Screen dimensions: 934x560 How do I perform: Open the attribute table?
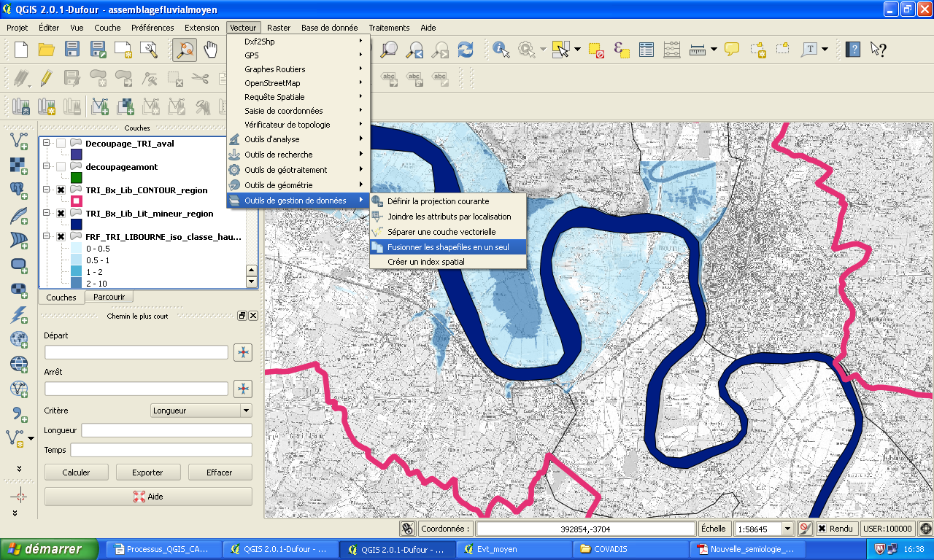tap(647, 50)
